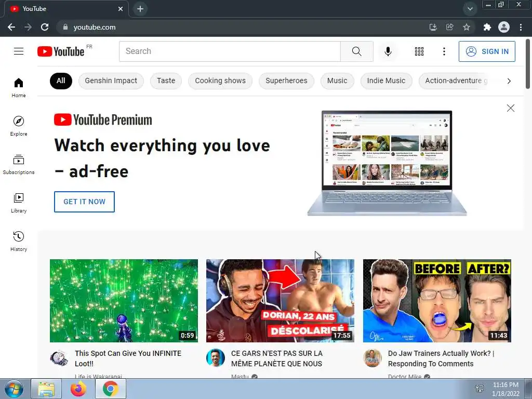532x399 pixels.
Task: Select the All chip
Action: [61, 81]
